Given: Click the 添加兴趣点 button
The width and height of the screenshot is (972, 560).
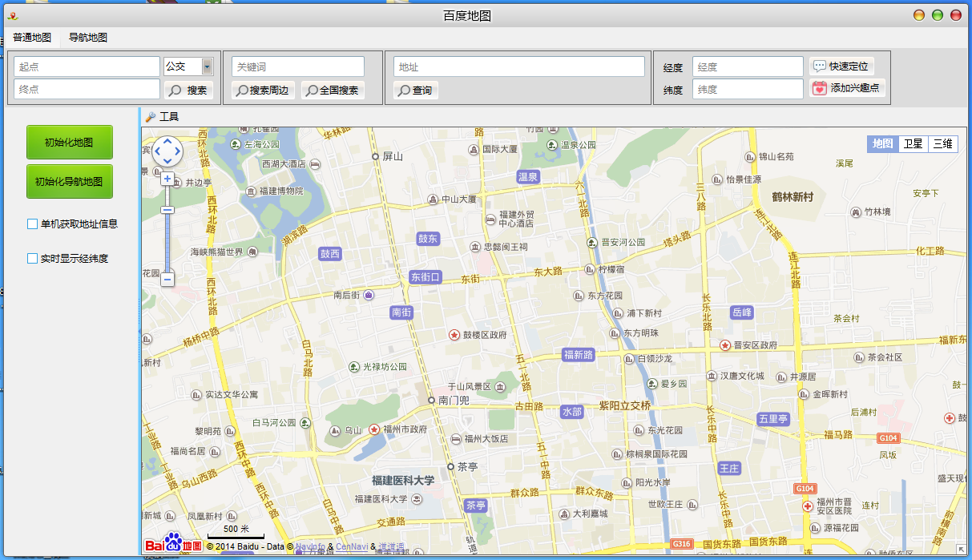Looking at the screenshot, I should (x=848, y=88).
